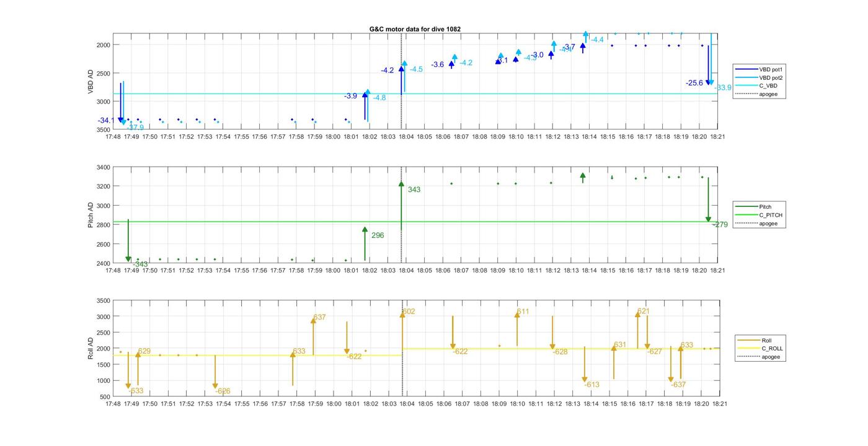
Task: Click the '-3.0' VBD data label
Action: (537, 55)
